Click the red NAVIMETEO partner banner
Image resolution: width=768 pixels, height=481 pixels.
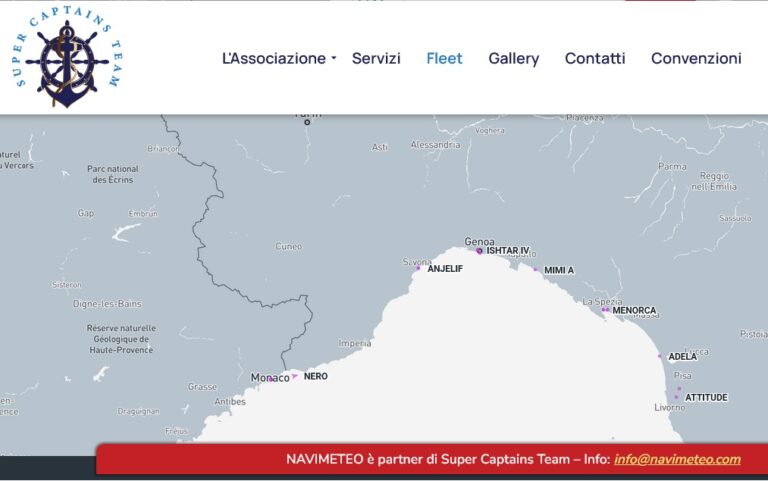(x=432, y=459)
